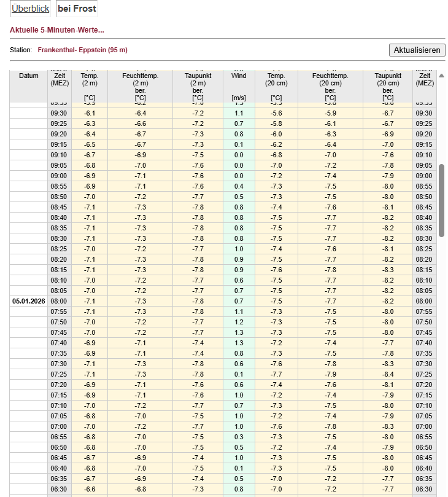The image size is (448, 497).
Task: Click the Aktuelle 5-Minuten-Werte heading
Action: [57, 30]
